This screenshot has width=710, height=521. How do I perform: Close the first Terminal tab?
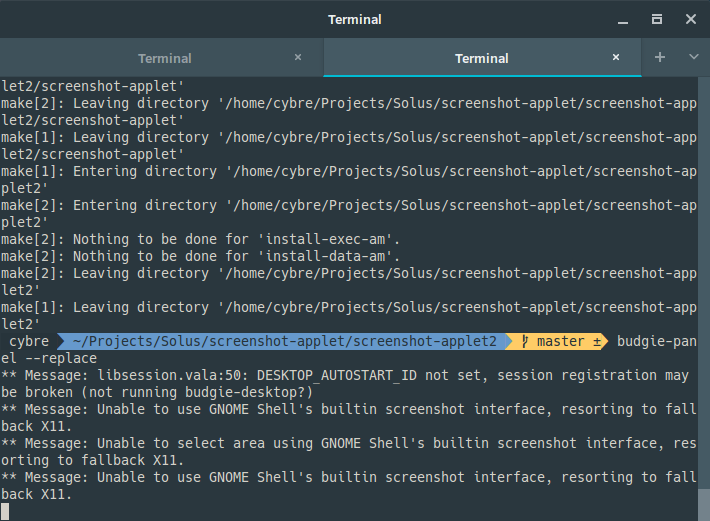298,57
